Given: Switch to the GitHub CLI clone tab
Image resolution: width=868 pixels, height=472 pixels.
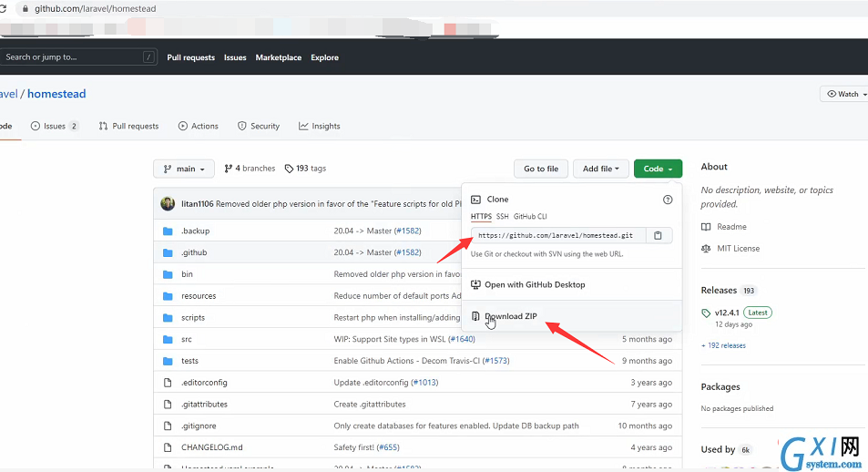Looking at the screenshot, I should point(530,217).
